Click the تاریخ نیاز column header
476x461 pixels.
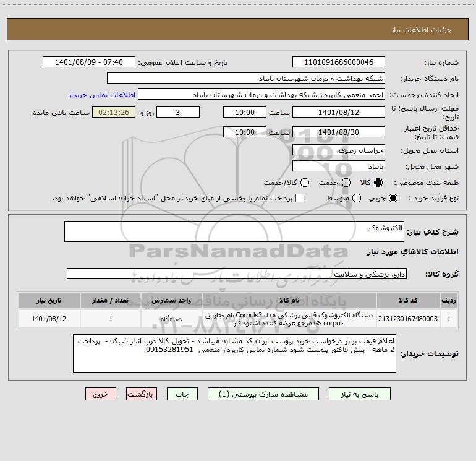[49, 300]
